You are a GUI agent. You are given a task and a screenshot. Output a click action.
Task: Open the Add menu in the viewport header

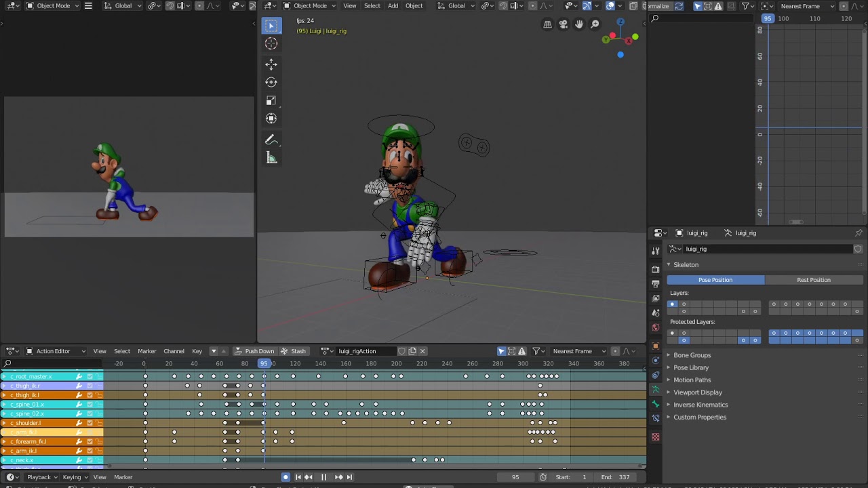click(393, 5)
